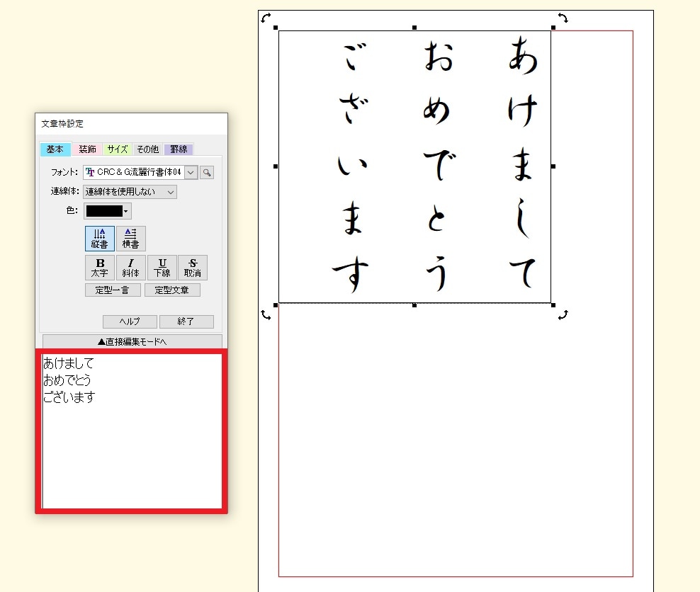Viewport: 700px width, 592px height.
Task: Click the line あけまして in the text box
Action: (68, 363)
